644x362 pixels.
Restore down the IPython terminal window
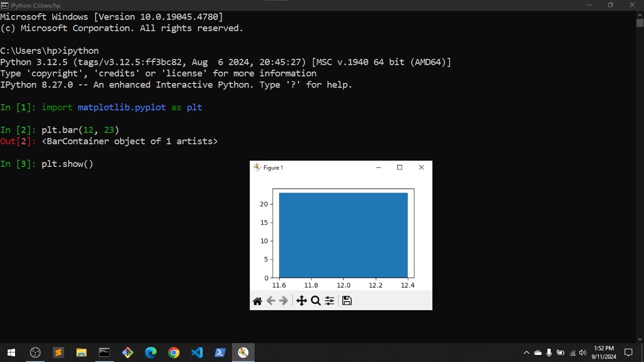pos(610,5)
